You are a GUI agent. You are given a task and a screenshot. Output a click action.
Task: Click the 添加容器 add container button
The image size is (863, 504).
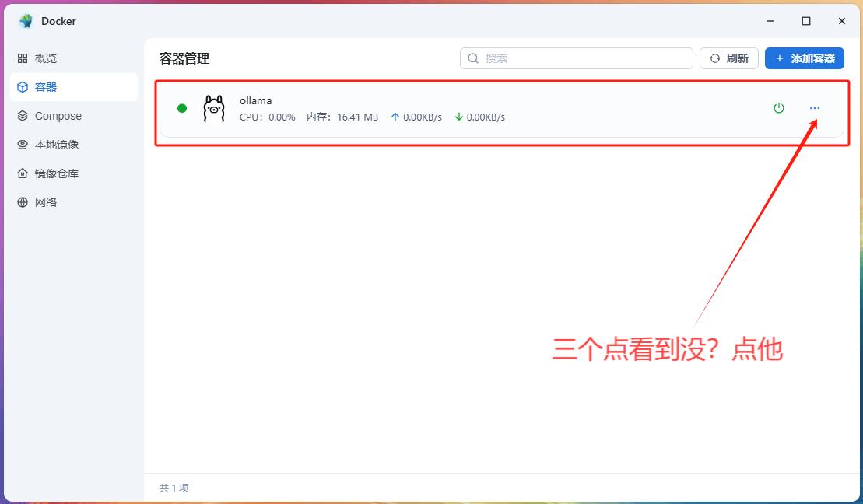pos(804,58)
